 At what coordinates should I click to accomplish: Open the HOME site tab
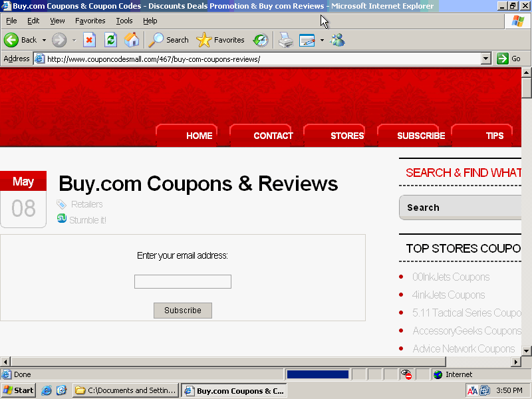click(x=187, y=136)
